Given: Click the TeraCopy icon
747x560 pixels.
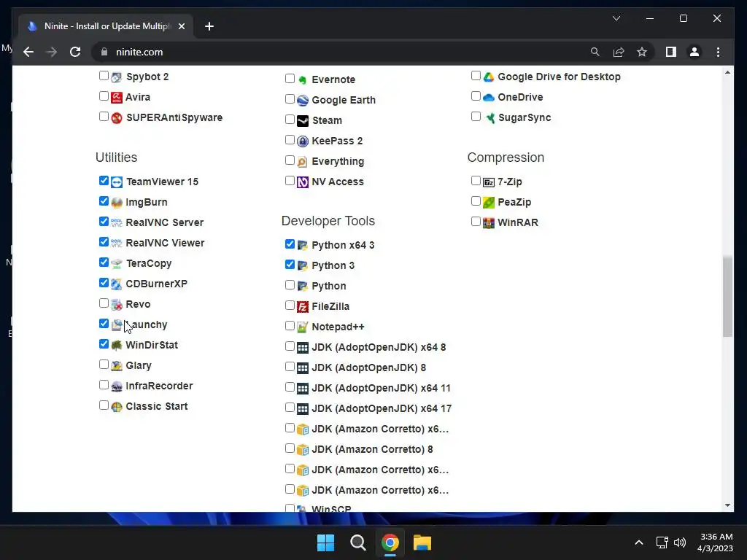Looking at the screenshot, I should point(117,263).
